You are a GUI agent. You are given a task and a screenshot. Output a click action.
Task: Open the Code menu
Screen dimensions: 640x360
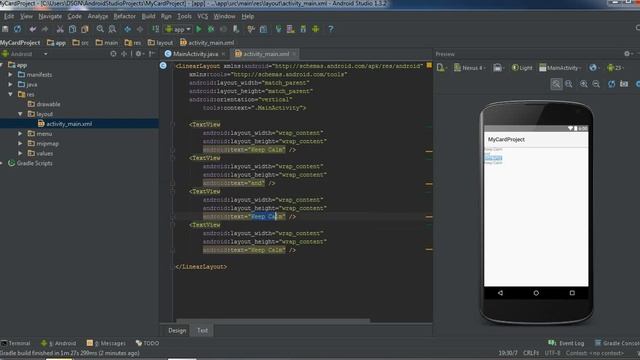74,16
